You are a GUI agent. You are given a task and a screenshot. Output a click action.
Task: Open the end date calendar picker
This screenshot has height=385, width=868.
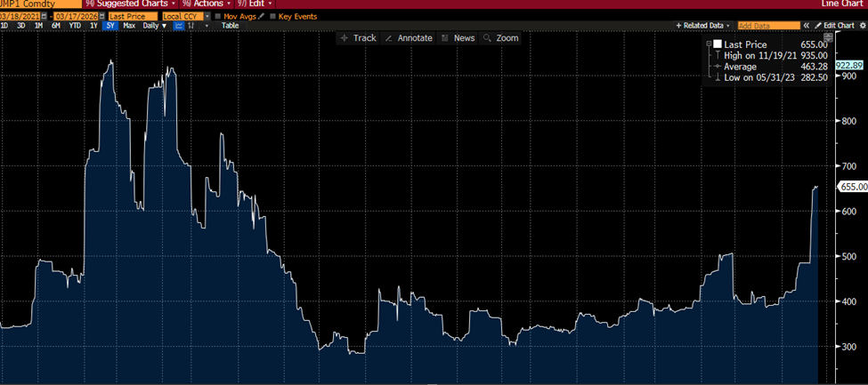point(101,16)
